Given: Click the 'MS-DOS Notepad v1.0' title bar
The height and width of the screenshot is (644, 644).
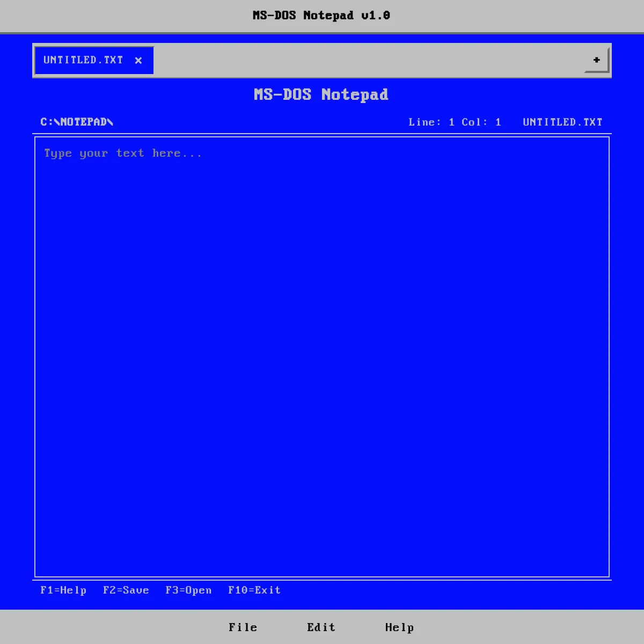Looking at the screenshot, I should point(321,16).
